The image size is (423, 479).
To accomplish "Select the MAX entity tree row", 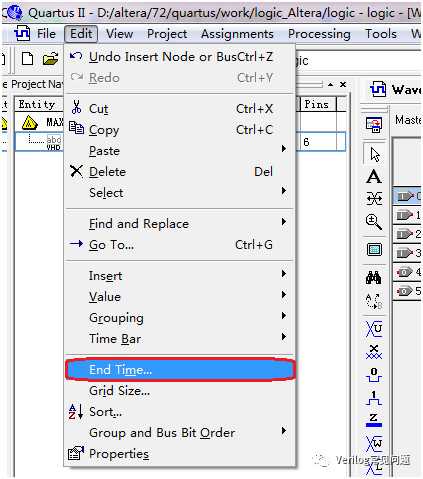I will [39, 123].
